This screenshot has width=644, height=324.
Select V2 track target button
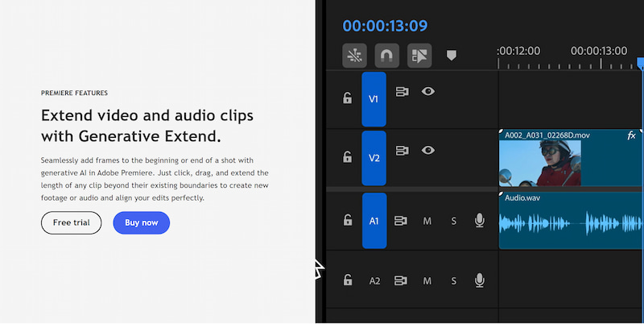[x=374, y=158]
